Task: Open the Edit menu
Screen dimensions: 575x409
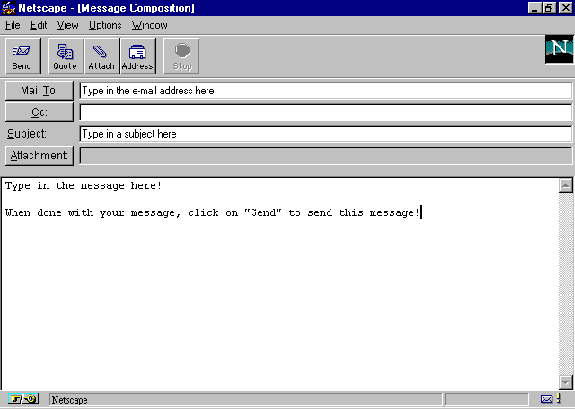Action: tap(39, 25)
